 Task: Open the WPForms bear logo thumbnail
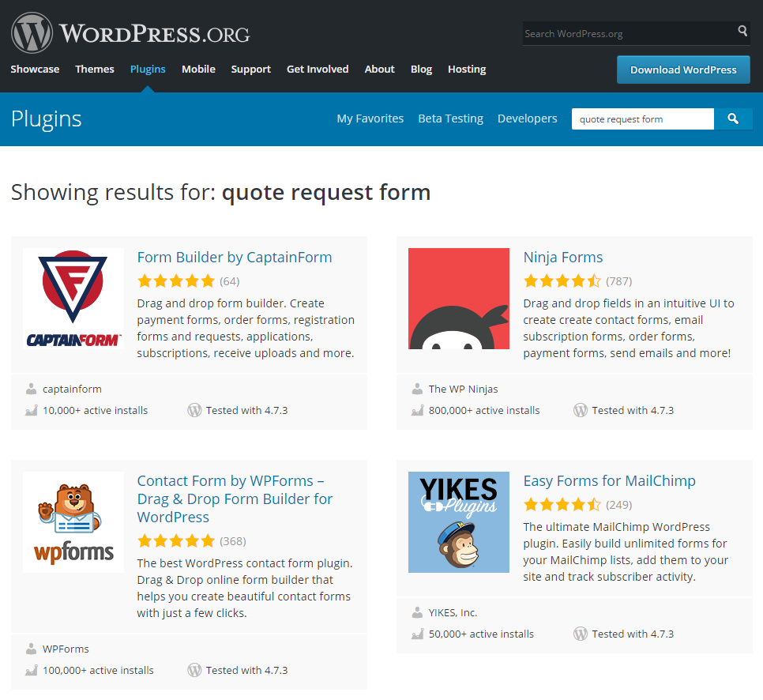click(73, 521)
